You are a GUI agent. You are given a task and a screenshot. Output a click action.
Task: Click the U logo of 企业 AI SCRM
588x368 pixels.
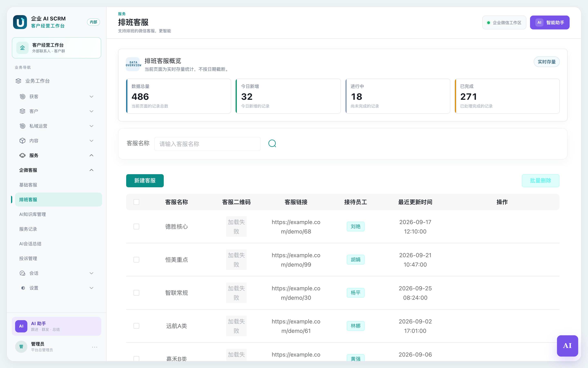[20, 22]
